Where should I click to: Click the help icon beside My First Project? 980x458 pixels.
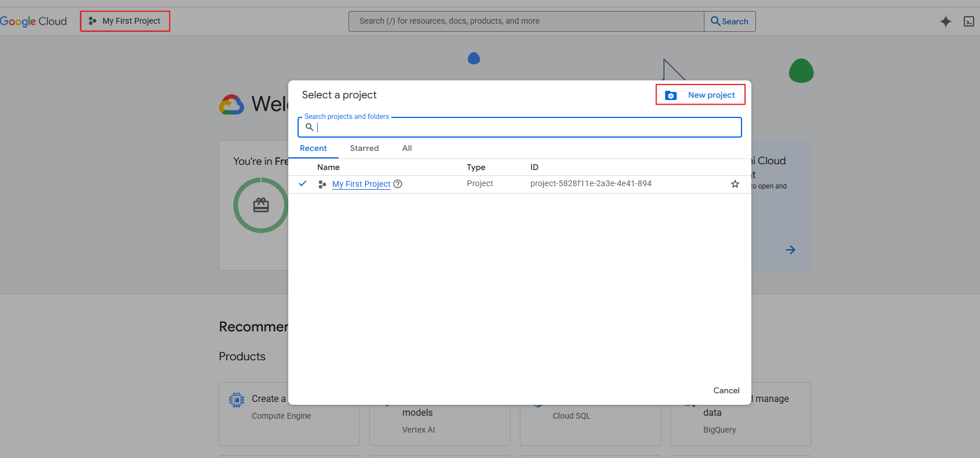tap(398, 184)
